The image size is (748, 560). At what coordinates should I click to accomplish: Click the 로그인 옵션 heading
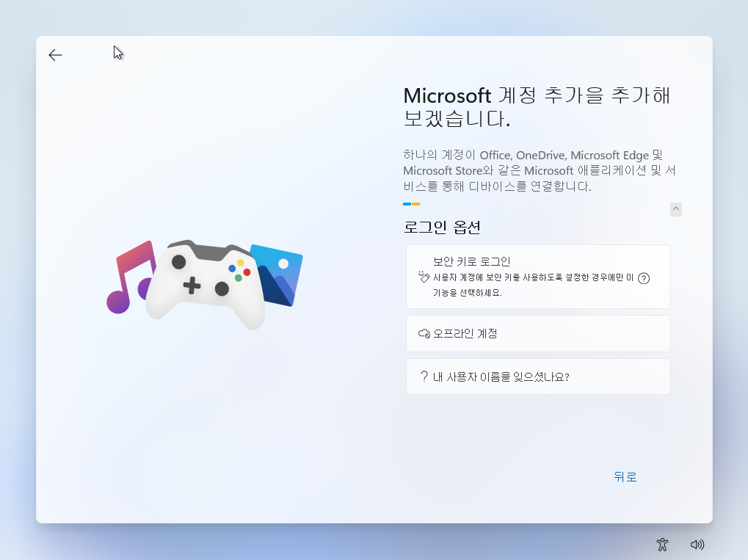point(442,227)
